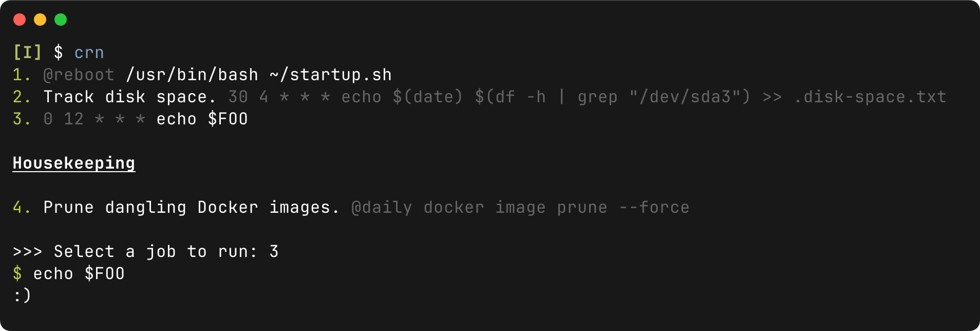Click the Prune dangling Docker images description
The image size is (980, 331).
click(191, 208)
